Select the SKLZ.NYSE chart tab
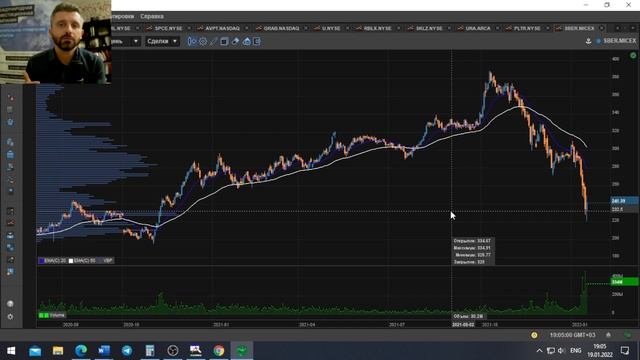The image size is (640, 360). click(429, 28)
